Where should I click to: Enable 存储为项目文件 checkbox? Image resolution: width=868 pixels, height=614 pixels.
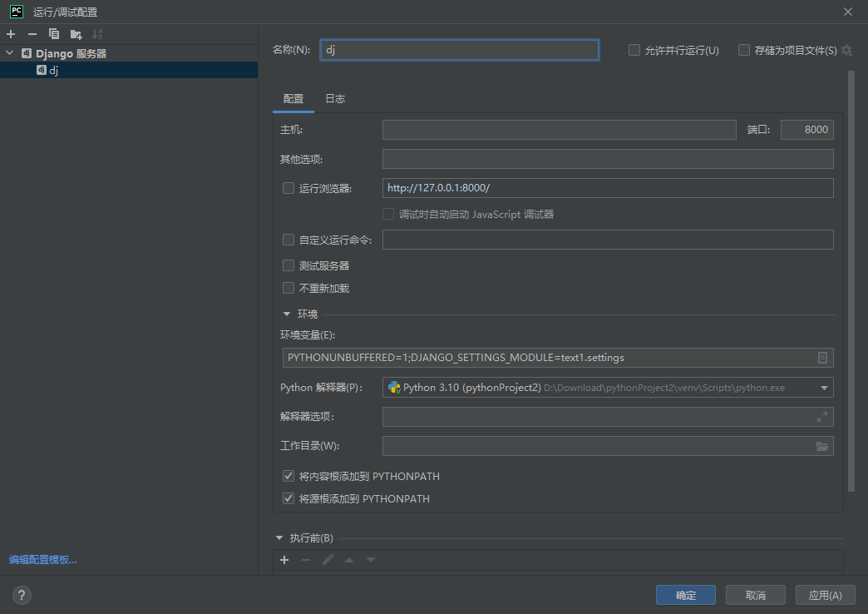pyautogui.click(x=744, y=51)
